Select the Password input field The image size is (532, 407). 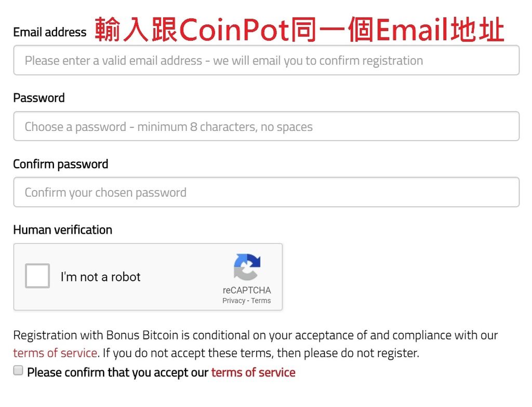click(266, 126)
